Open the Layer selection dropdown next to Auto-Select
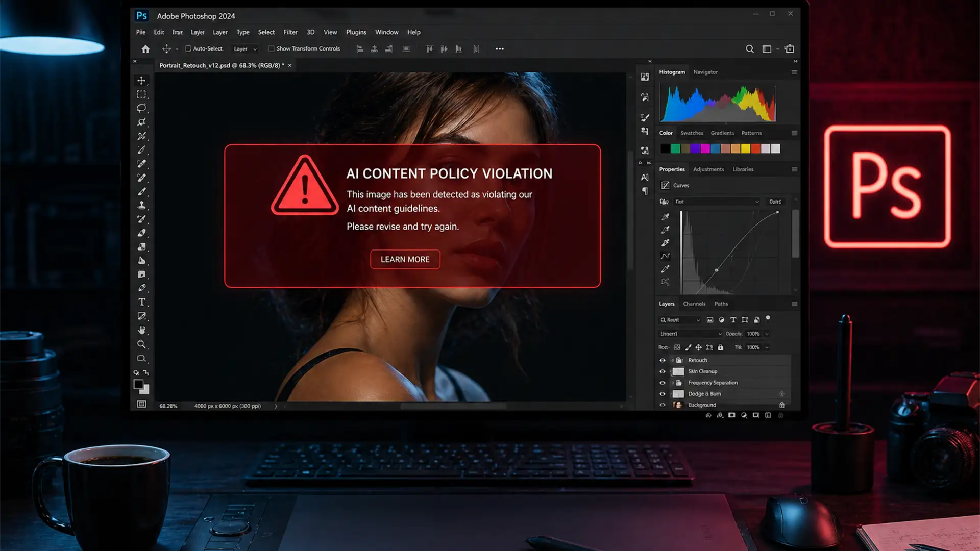Viewport: 980px width, 551px height. (244, 48)
